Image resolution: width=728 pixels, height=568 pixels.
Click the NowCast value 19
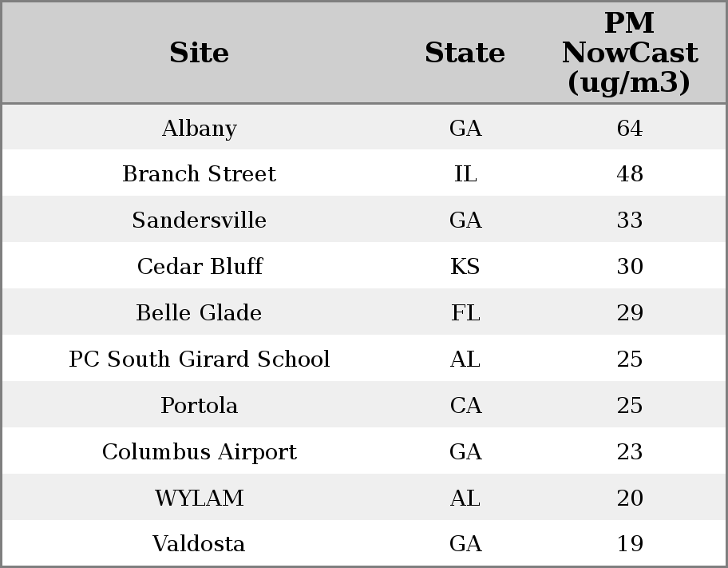[x=630, y=544]
